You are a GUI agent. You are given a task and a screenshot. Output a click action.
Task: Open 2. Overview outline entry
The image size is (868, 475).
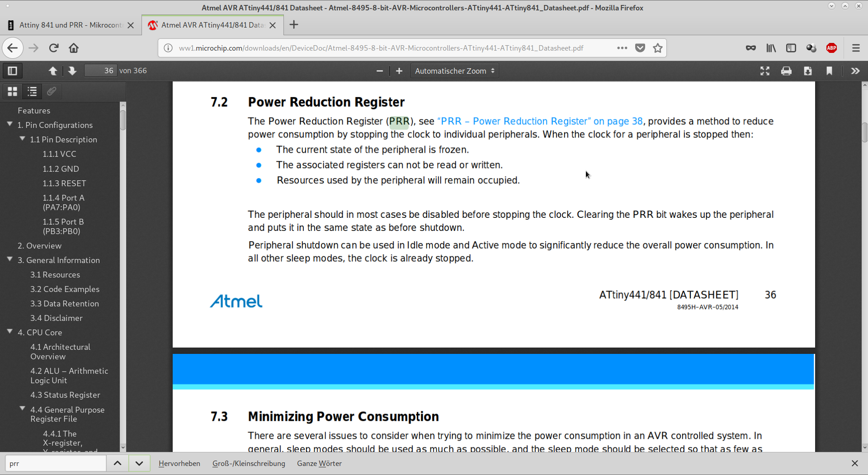click(x=39, y=246)
